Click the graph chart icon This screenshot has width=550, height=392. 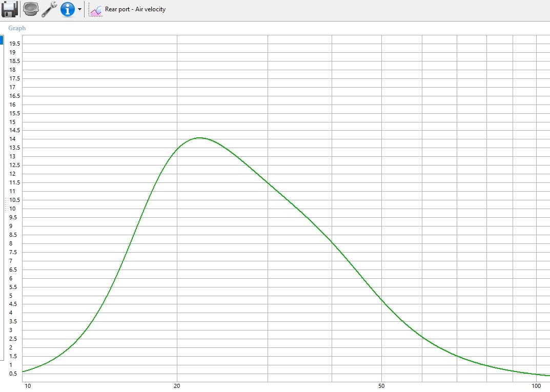(95, 10)
